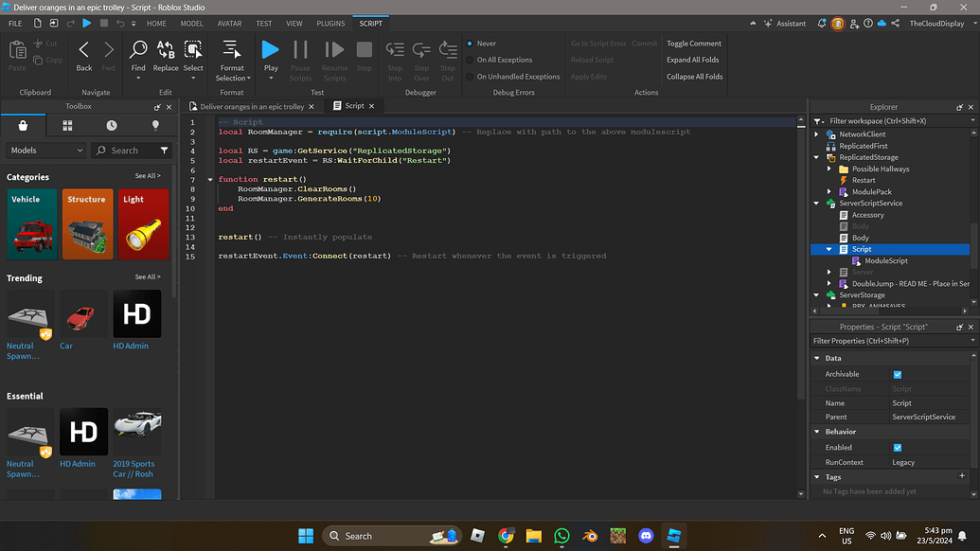Screen dimensions: 980x551
Task: Click the new file icon beside FILE
Action: point(38,23)
